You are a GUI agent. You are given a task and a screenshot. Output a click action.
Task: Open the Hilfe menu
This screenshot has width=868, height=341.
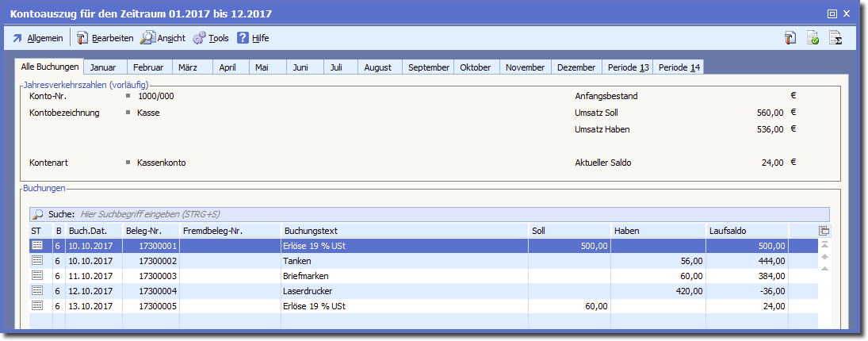[254, 38]
